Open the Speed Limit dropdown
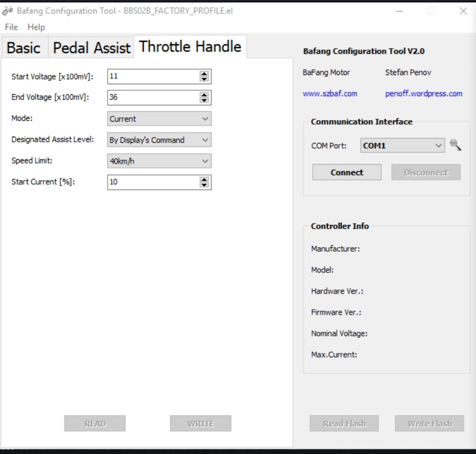 (x=159, y=161)
